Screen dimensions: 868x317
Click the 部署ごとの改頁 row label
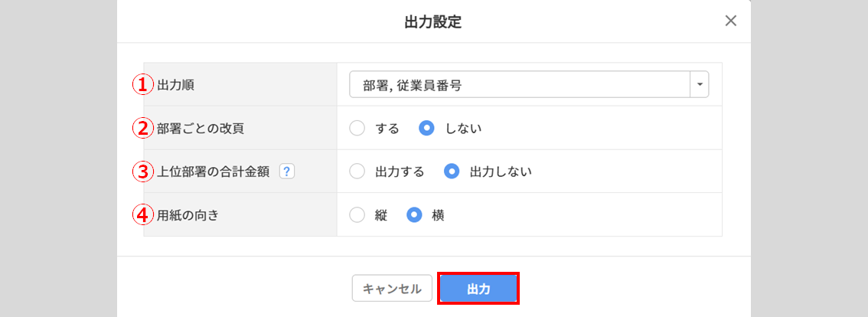click(201, 129)
